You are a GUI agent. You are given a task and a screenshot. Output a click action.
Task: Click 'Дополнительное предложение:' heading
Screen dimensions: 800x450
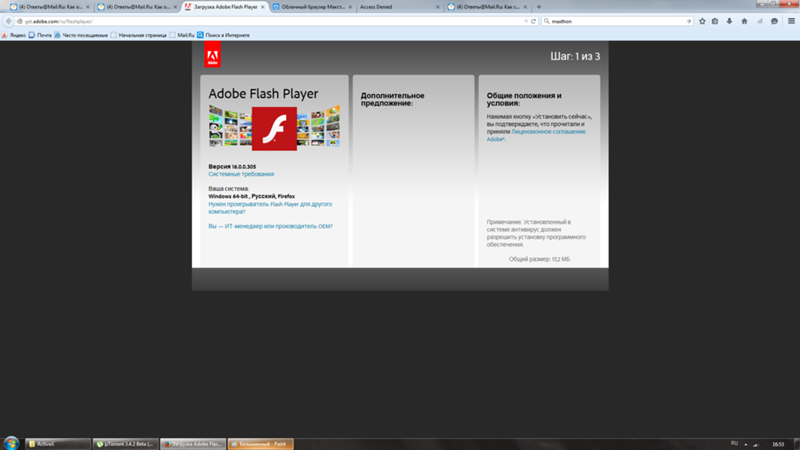[392, 99]
